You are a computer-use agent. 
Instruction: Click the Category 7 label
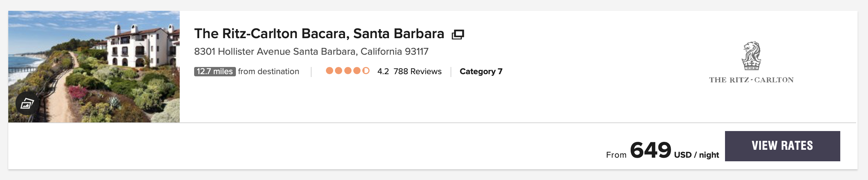coord(481,72)
